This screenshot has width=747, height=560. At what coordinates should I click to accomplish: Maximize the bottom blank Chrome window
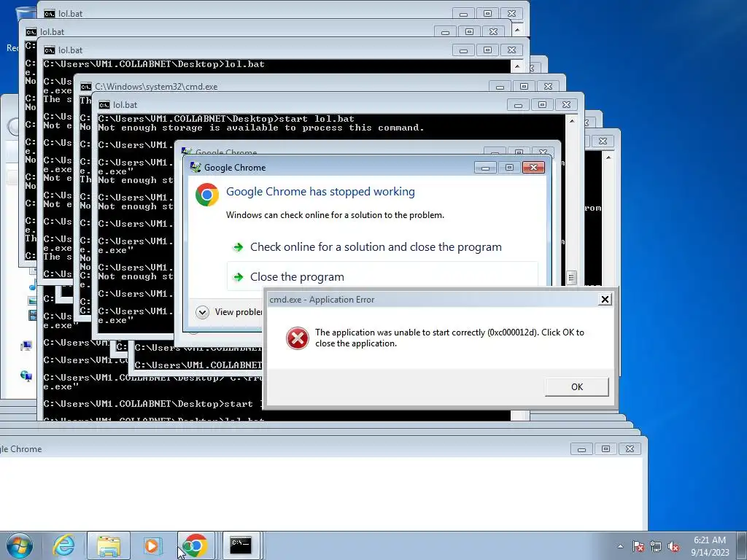coord(606,449)
